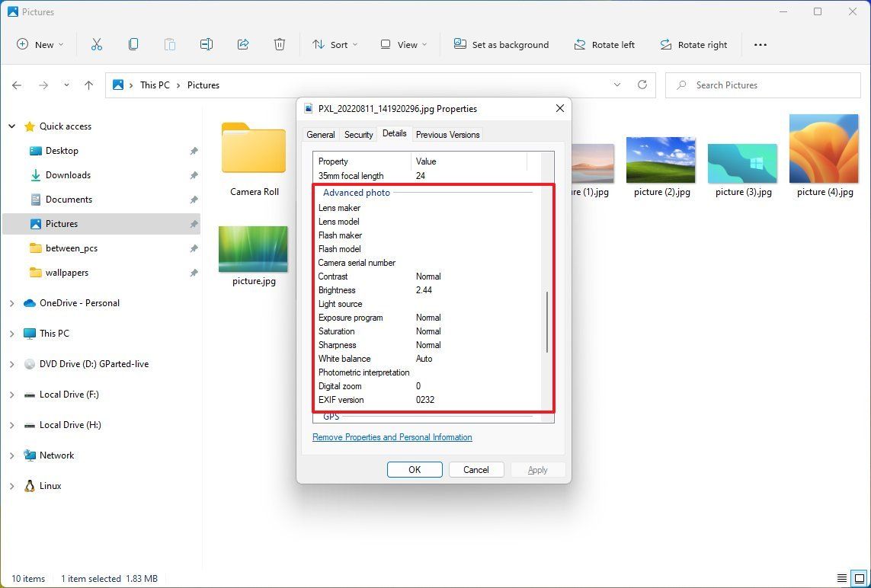The image size is (871, 588).
Task: Open the View dropdown
Action: [x=403, y=44]
